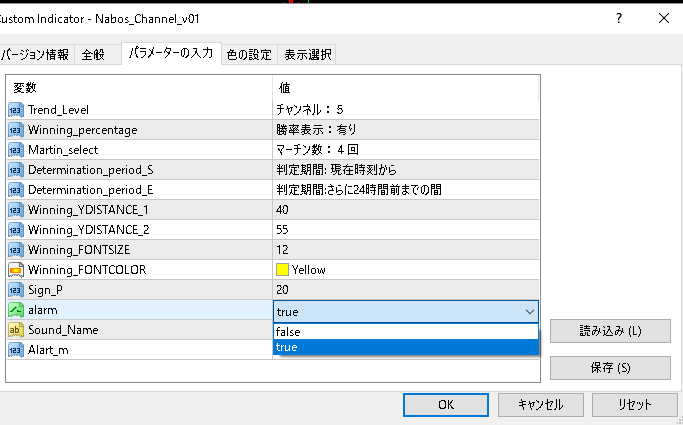Click the Martin_select row icon

16,150
